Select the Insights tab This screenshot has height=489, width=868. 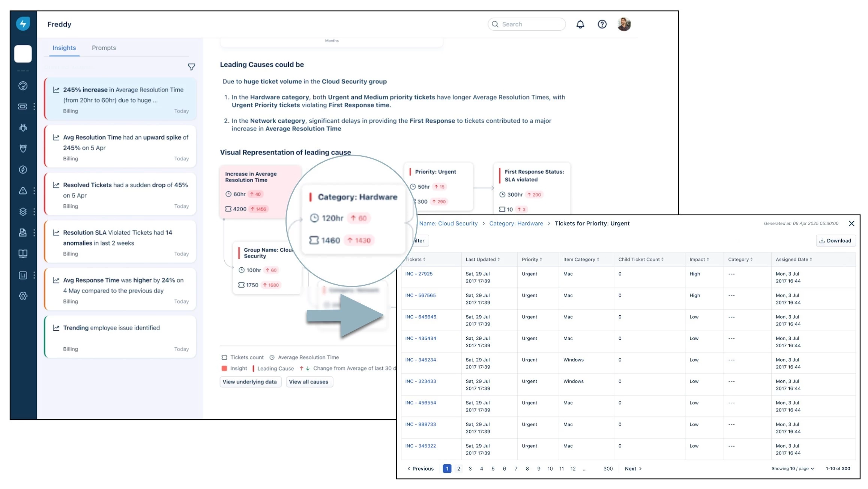(64, 48)
